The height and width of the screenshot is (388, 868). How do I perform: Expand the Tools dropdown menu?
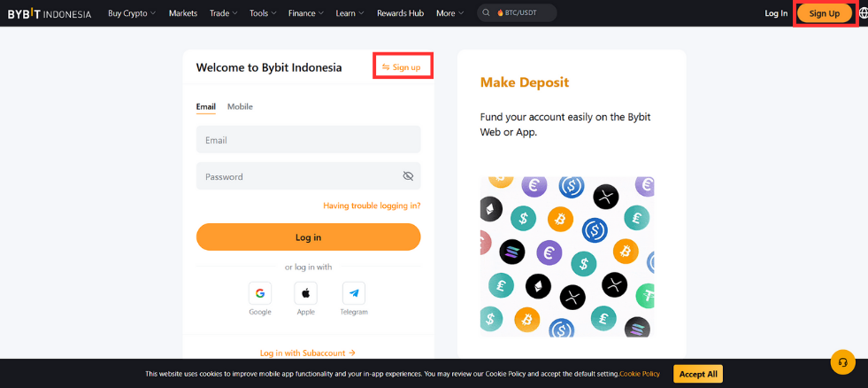click(263, 13)
